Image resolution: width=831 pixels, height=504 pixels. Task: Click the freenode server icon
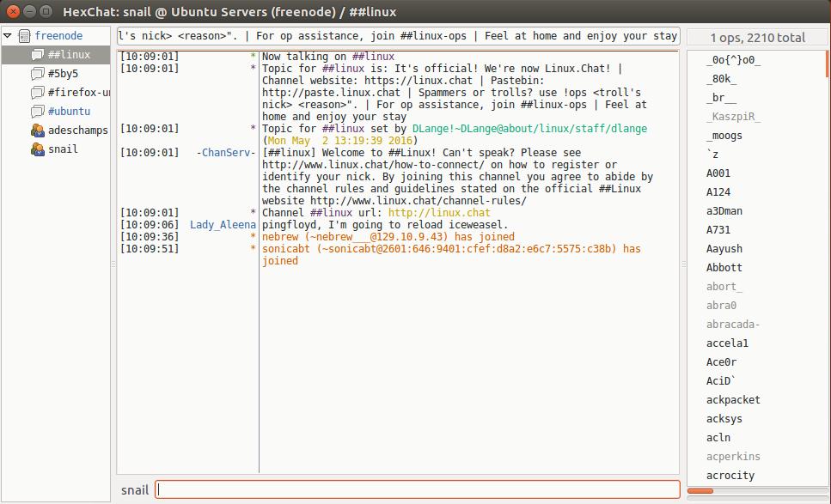click(24, 36)
